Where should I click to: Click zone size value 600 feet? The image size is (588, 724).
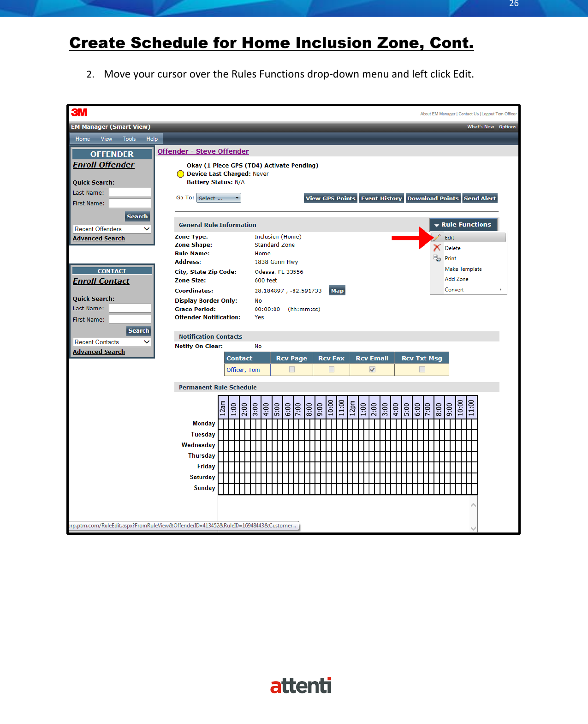[x=266, y=281]
